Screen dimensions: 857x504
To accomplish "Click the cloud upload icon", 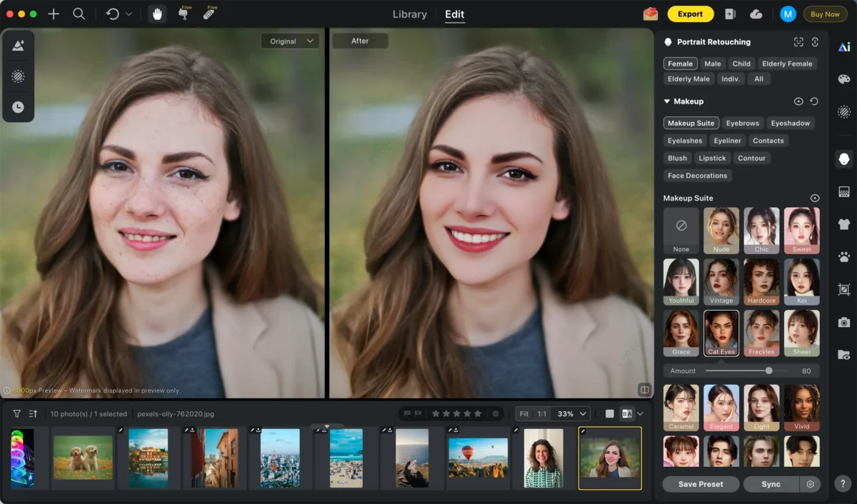I will click(756, 14).
